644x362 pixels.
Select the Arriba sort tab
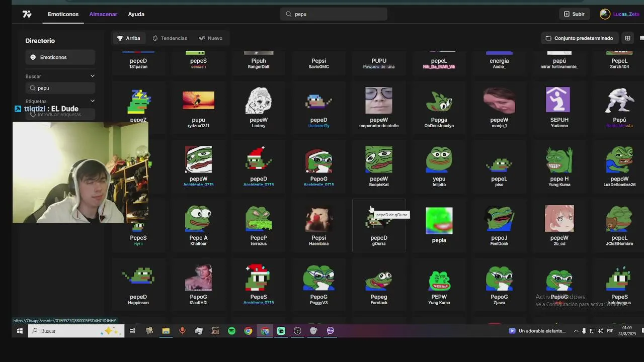pos(129,38)
